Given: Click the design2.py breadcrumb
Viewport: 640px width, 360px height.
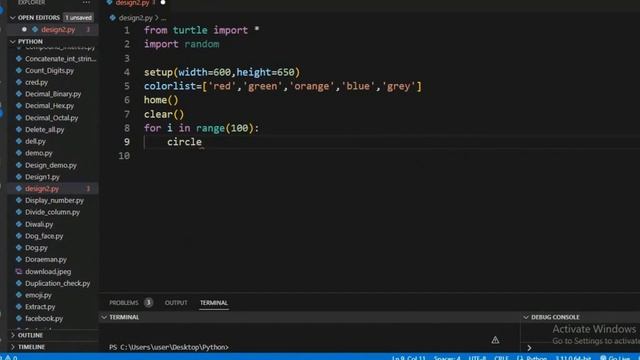Looking at the screenshot, I should click(x=135, y=18).
